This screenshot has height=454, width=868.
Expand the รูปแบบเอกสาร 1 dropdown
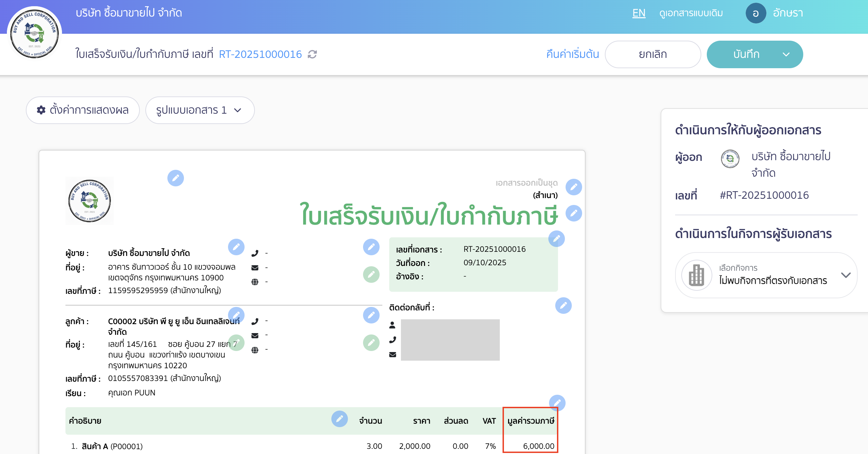(x=200, y=110)
